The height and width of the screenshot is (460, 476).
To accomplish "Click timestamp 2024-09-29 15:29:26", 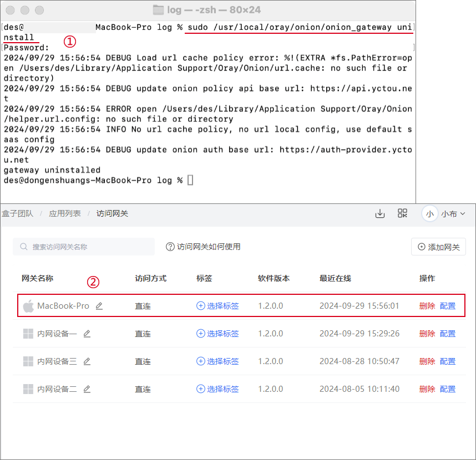I will (359, 334).
